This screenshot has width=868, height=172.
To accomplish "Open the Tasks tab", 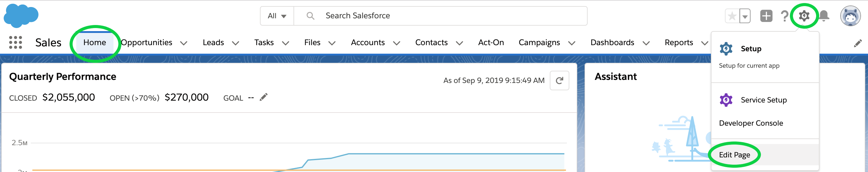I will 264,42.
